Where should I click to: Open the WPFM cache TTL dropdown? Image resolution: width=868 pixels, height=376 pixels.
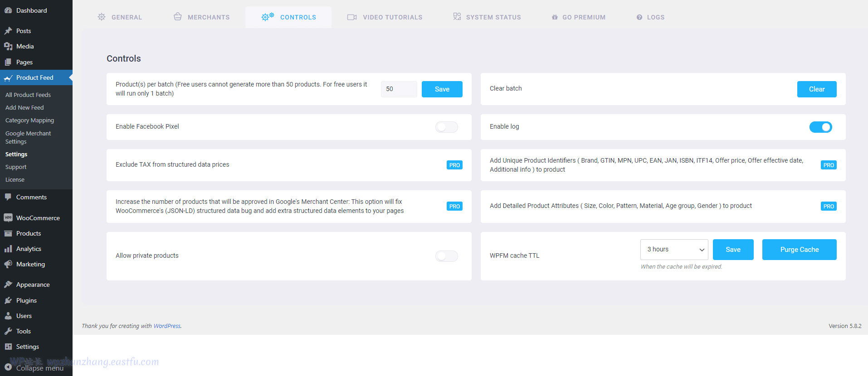(674, 250)
